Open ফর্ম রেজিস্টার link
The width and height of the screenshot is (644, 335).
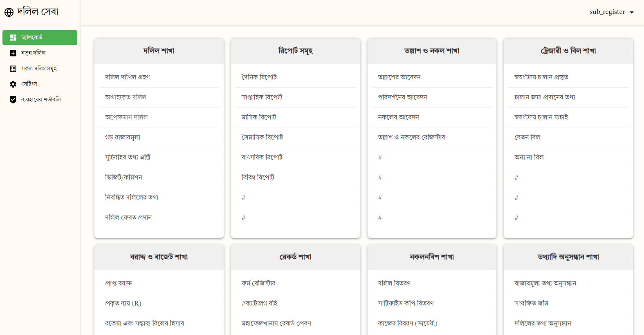pyautogui.click(x=259, y=283)
